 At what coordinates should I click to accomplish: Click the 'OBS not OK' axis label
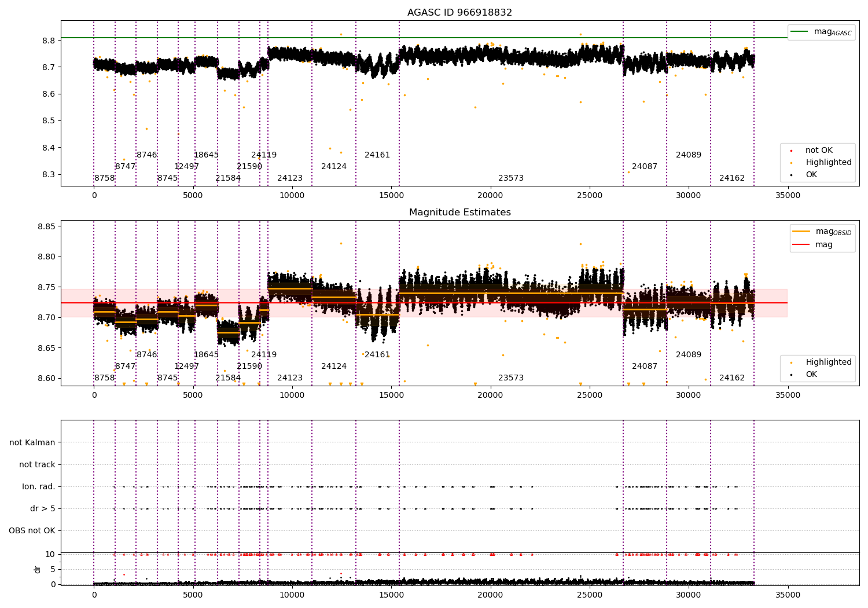click(x=32, y=530)
